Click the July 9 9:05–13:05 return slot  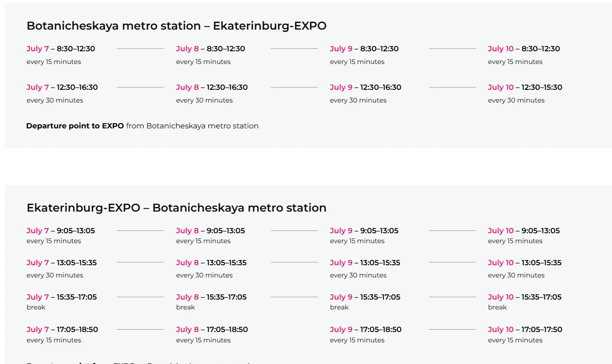coord(364,231)
